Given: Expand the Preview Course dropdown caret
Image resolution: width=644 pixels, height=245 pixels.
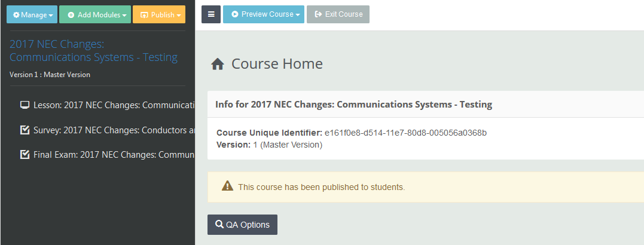Looking at the screenshot, I should pos(297,15).
